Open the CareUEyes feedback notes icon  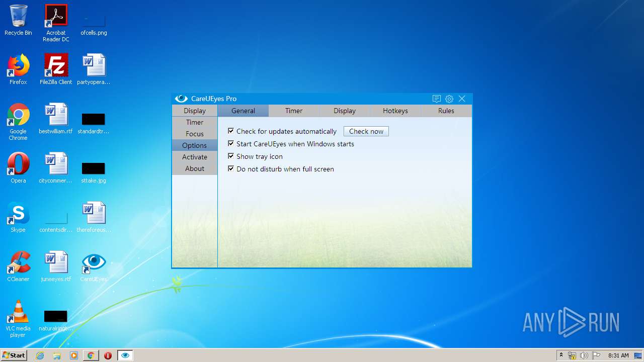(436, 99)
